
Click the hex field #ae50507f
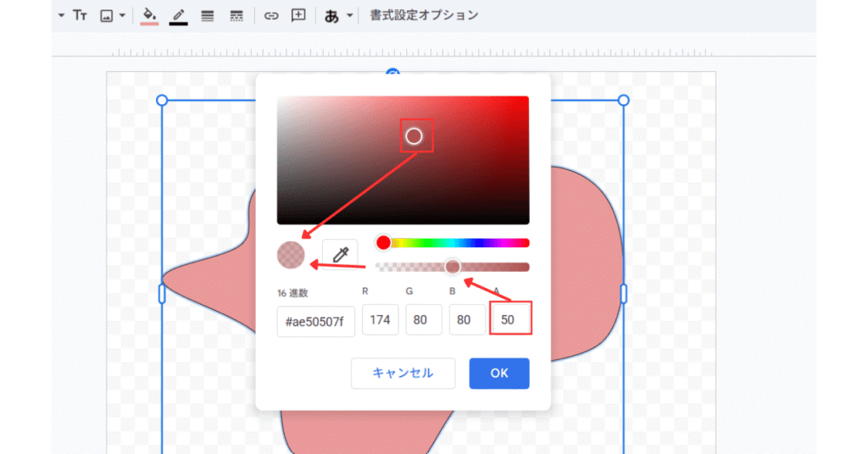tap(315, 321)
